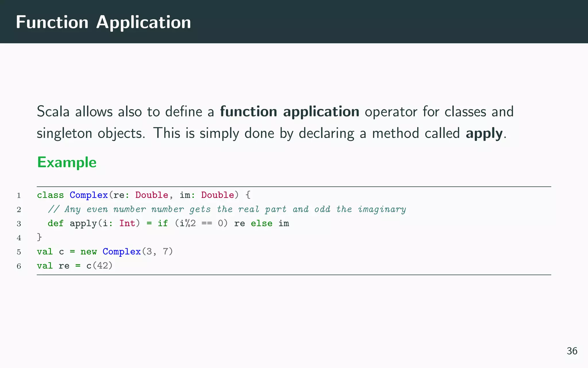
Task: Click the 'c(42)' expression in line 6
Action: [99, 266]
